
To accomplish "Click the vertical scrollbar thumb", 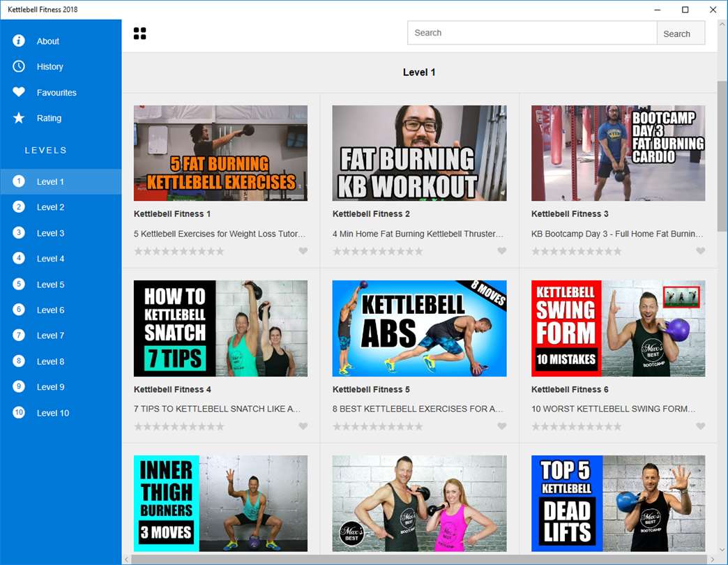I will coord(722,156).
